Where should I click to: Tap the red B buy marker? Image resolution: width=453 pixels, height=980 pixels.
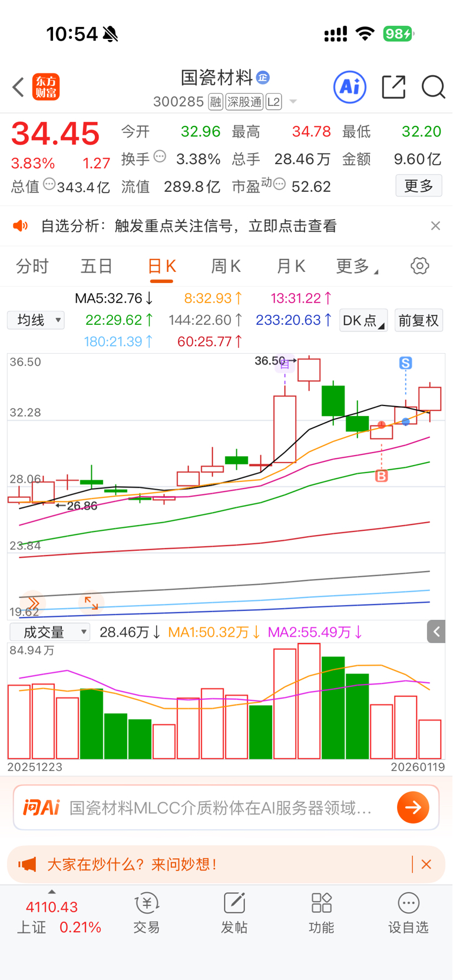pyautogui.click(x=382, y=476)
